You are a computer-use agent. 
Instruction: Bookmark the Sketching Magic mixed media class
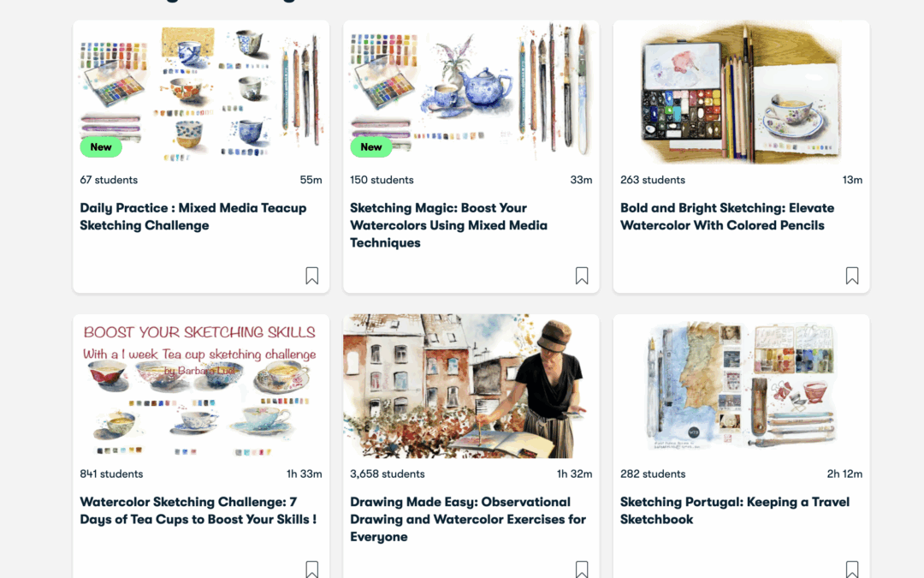click(x=582, y=276)
